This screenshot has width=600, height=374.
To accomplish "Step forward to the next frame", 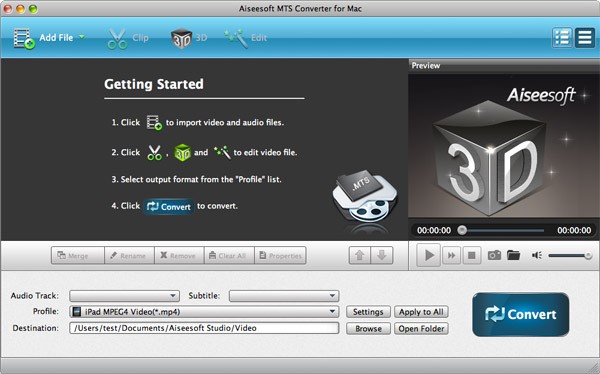I will [452, 255].
